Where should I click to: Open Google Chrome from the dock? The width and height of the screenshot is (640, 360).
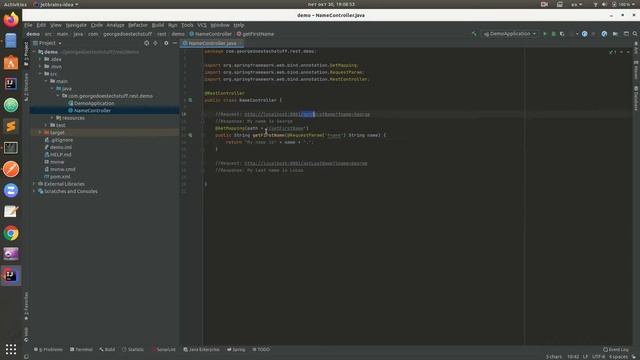point(11,233)
